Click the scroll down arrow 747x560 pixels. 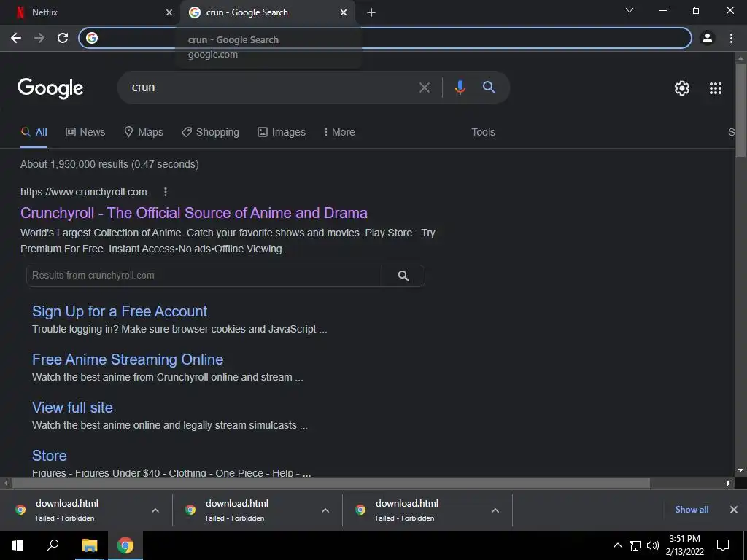[x=740, y=470]
